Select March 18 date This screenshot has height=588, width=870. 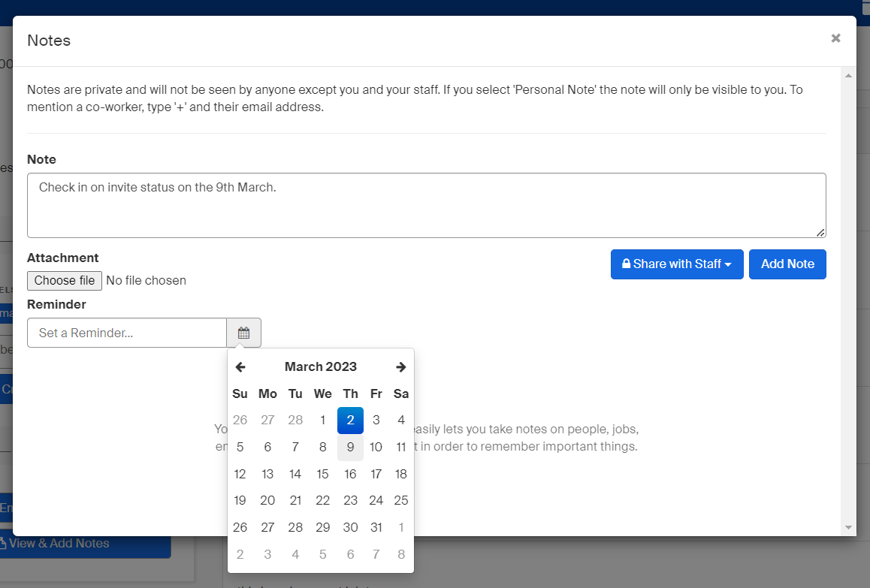point(401,475)
